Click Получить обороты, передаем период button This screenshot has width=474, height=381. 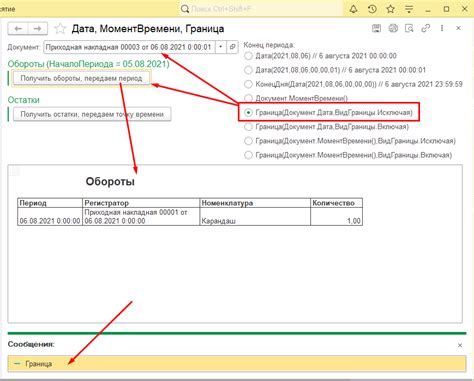(x=82, y=78)
